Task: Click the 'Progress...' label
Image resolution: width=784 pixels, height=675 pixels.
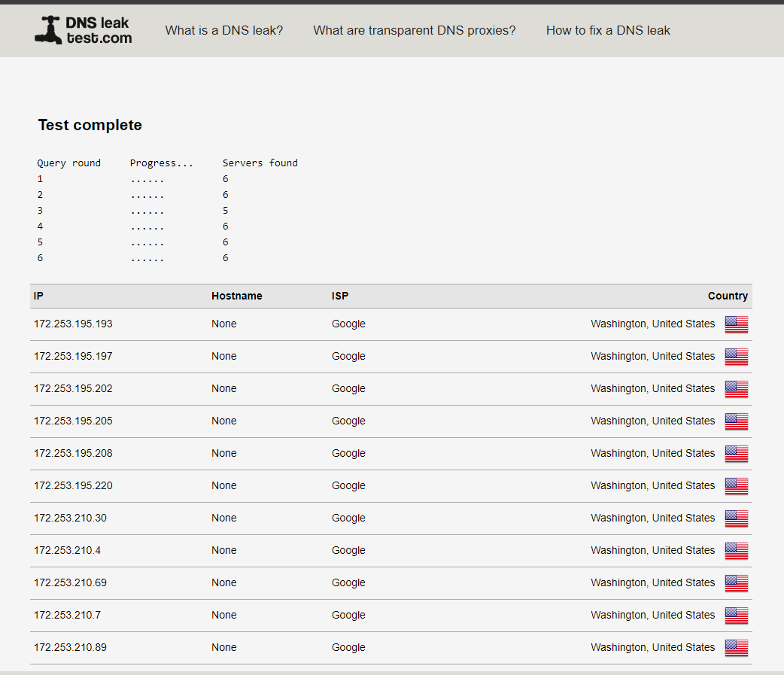Action: click(162, 163)
